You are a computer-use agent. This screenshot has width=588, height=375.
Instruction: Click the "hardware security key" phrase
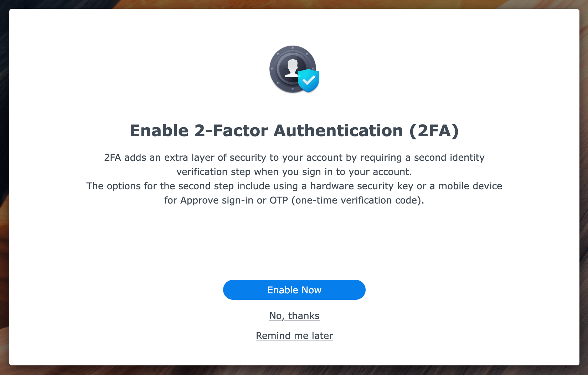361,186
